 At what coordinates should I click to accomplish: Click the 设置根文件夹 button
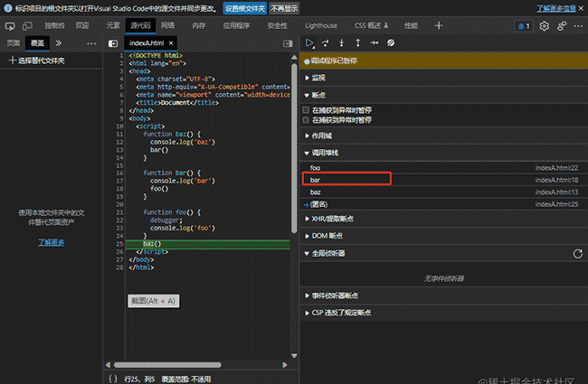coord(245,8)
